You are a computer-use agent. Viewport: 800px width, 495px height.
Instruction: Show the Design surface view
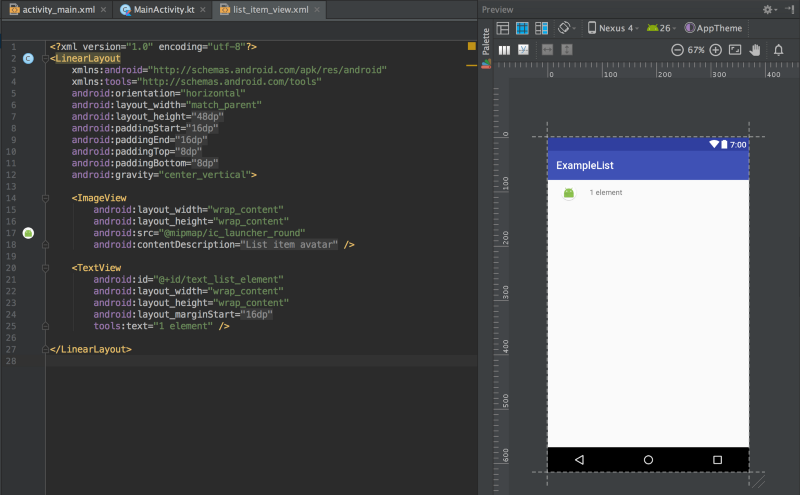(x=503, y=28)
